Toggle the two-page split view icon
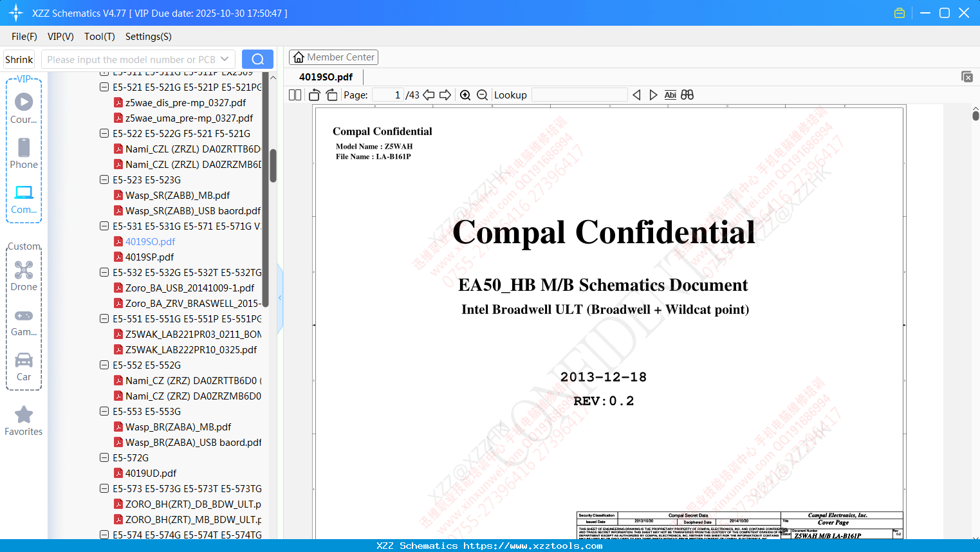Image resolution: width=980 pixels, height=552 pixels. 295,95
